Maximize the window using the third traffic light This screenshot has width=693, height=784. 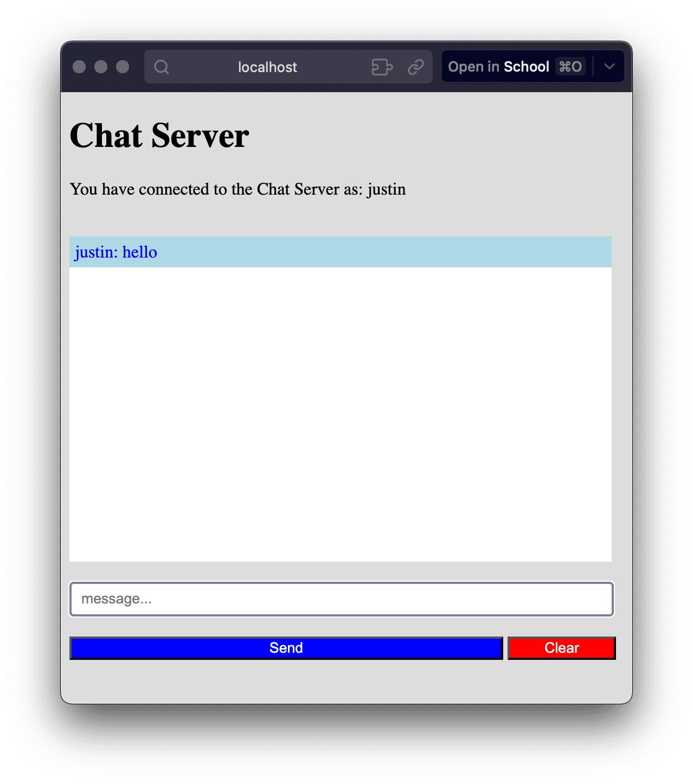click(123, 67)
